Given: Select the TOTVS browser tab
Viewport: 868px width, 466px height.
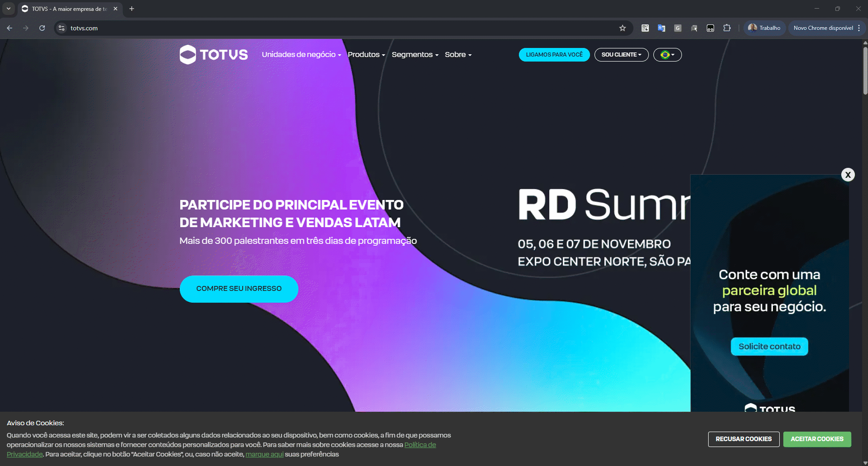Looking at the screenshot, I should point(69,9).
